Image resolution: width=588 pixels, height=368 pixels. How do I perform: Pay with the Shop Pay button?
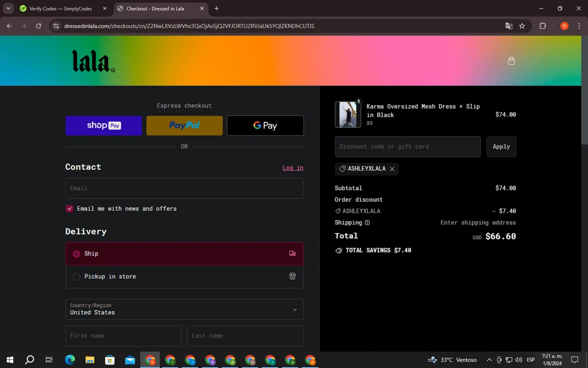tap(103, 126)
